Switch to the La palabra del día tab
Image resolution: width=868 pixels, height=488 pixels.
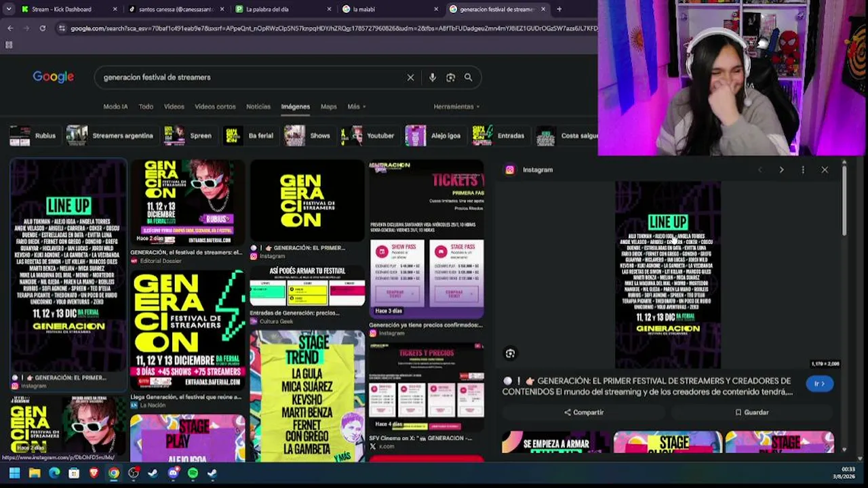click(283, 9)
